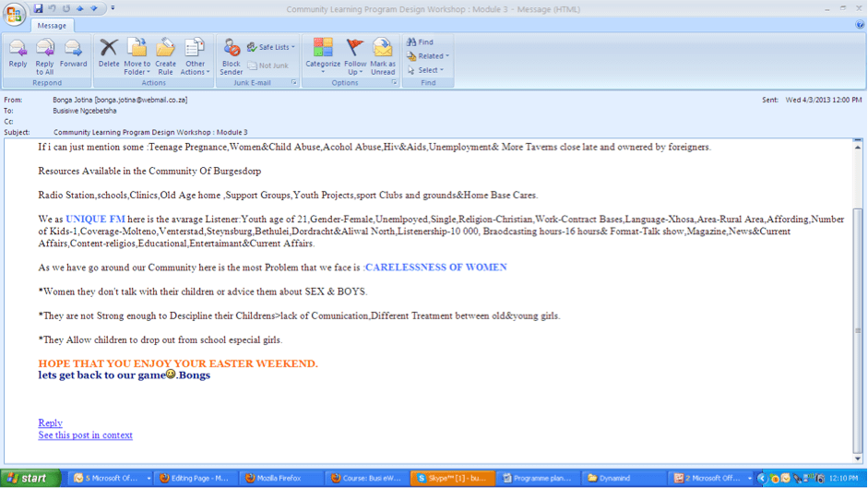Click the message scrollbar up arrow
This screenshot has height=488, width=868.
coord(858,148)
